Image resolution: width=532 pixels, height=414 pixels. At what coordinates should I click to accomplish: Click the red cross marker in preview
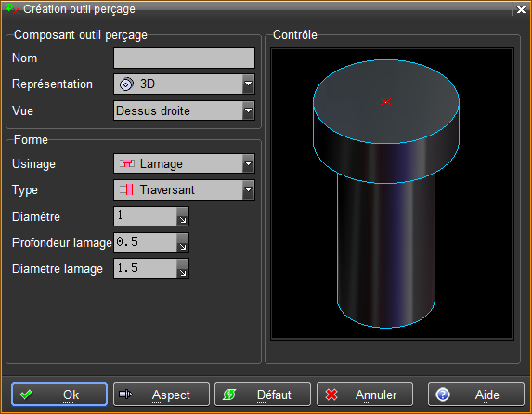click(x=385, y=102)
